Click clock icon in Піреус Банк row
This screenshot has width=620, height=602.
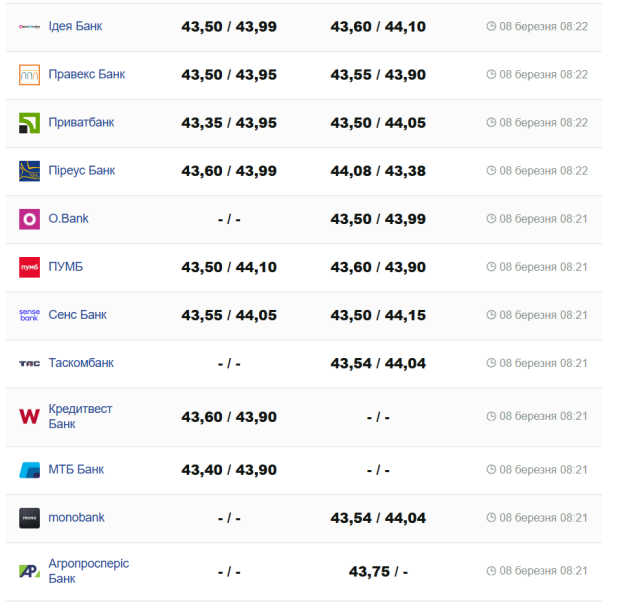coord(491,171)
